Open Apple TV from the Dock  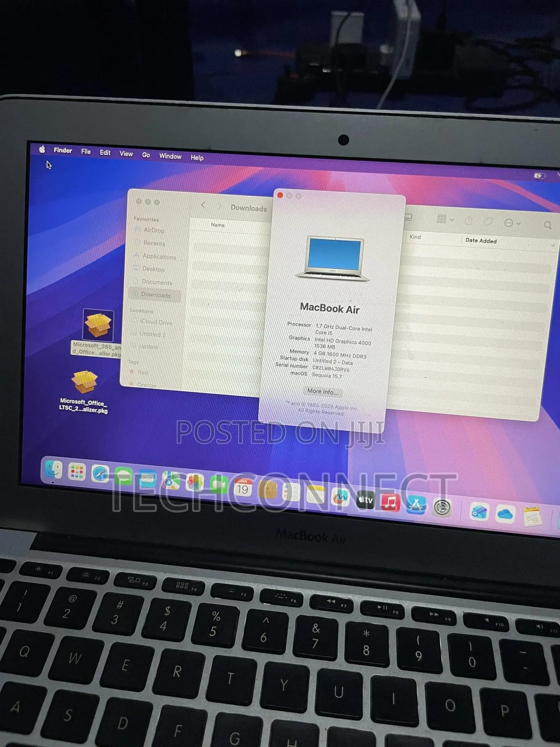[x=365, y=499]
